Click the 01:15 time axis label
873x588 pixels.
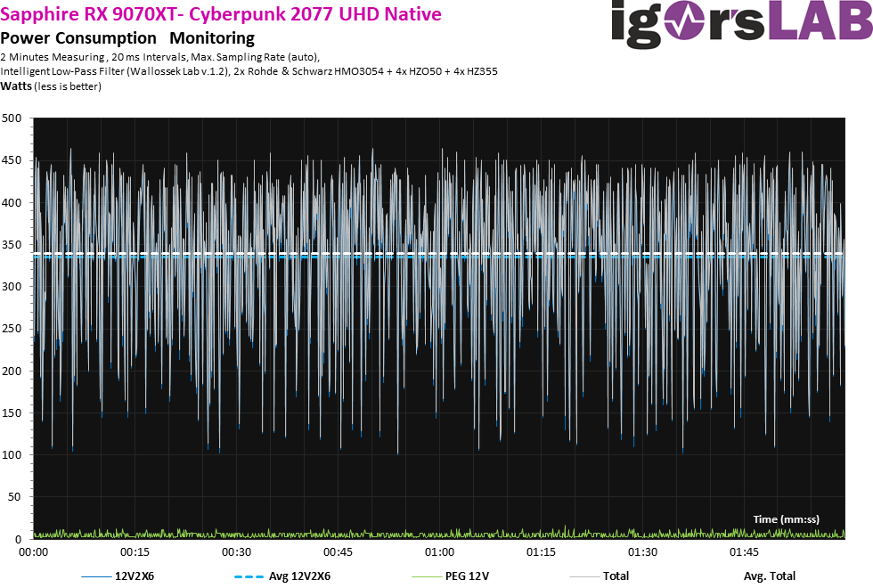[542, 552]
